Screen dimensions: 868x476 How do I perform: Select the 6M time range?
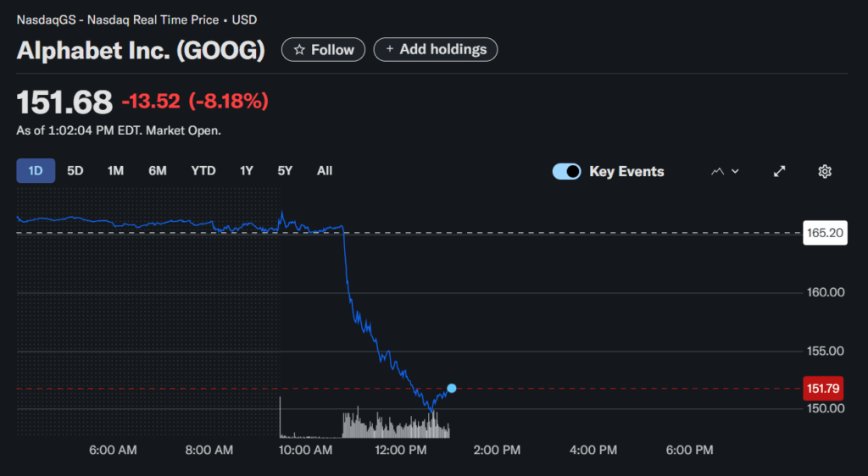(x=158, y=170)
